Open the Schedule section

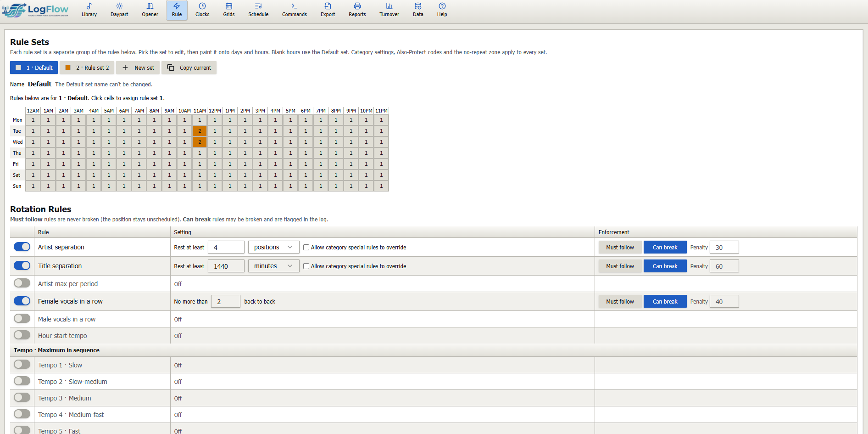point(258,10)
